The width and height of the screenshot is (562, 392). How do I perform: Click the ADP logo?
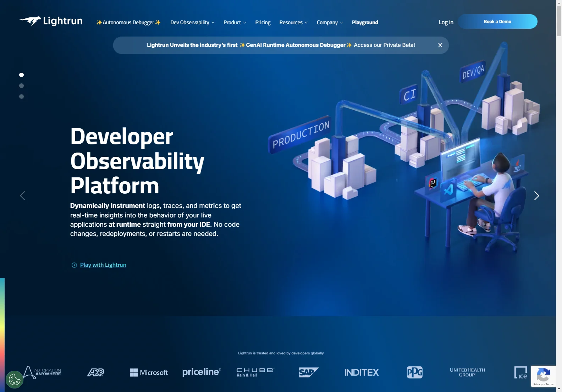96,372
